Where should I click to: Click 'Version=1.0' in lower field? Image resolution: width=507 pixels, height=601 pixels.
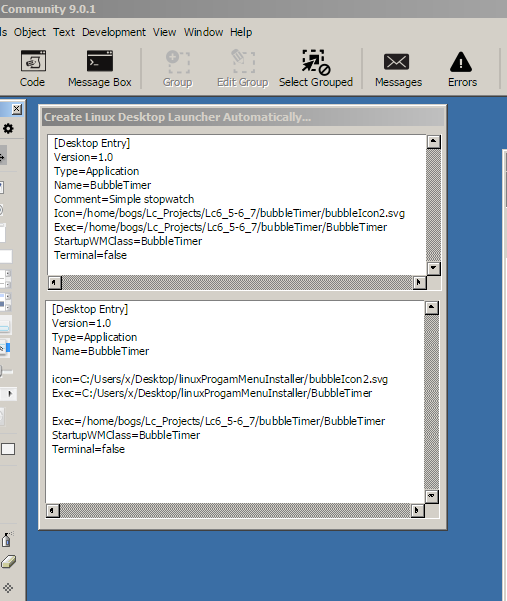81,323
